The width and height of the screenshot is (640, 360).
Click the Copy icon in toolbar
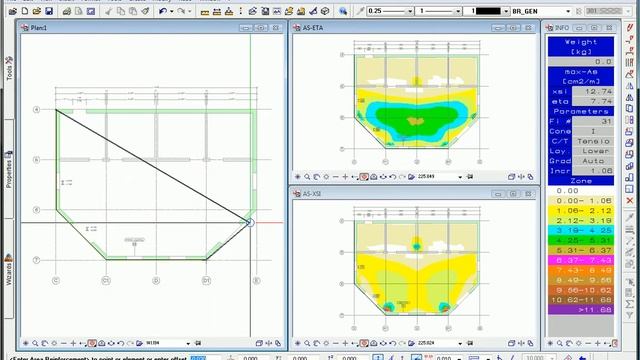[x=121, y=11]
